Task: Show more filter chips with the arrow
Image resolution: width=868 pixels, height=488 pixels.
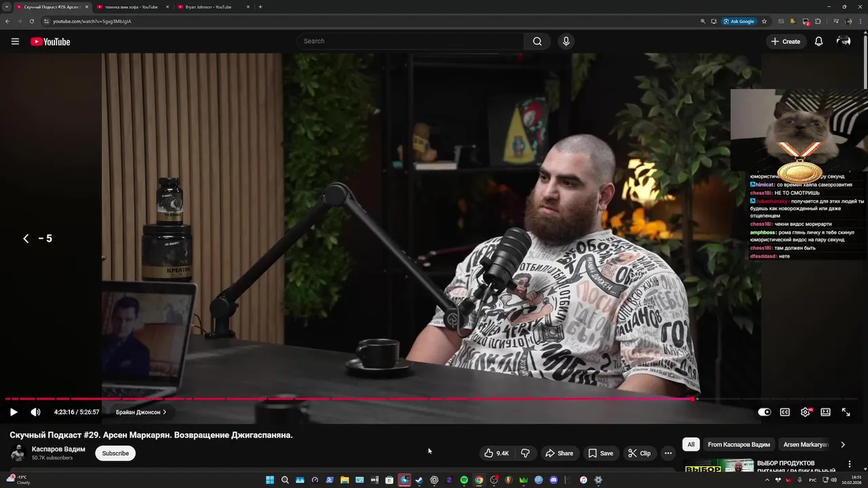Action: point(843,445)
